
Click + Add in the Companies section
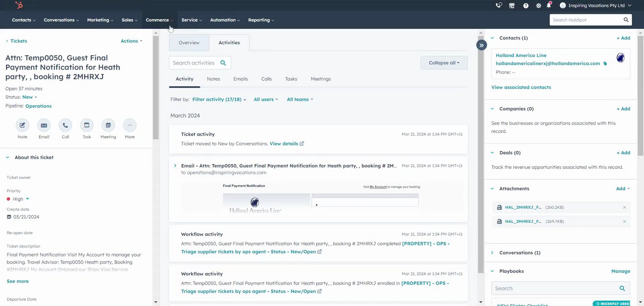tap(624, 109)
